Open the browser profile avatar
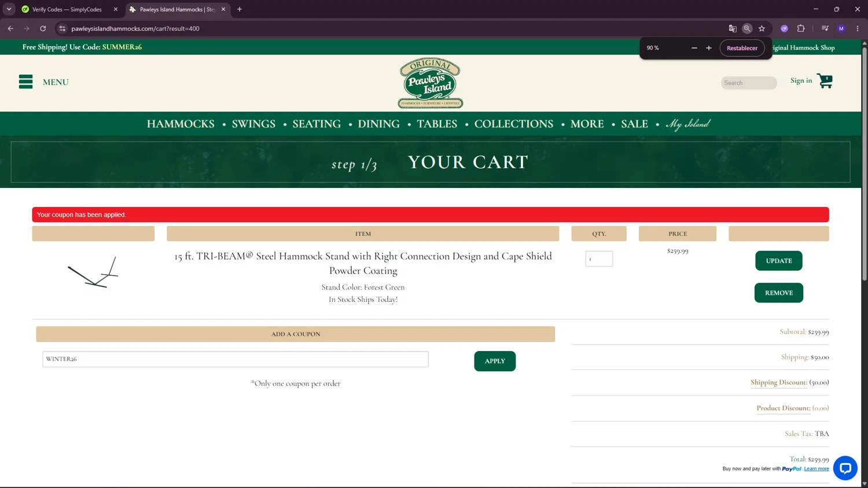The width and height of the screenshot is (868, 488). (x=841, y=28)
